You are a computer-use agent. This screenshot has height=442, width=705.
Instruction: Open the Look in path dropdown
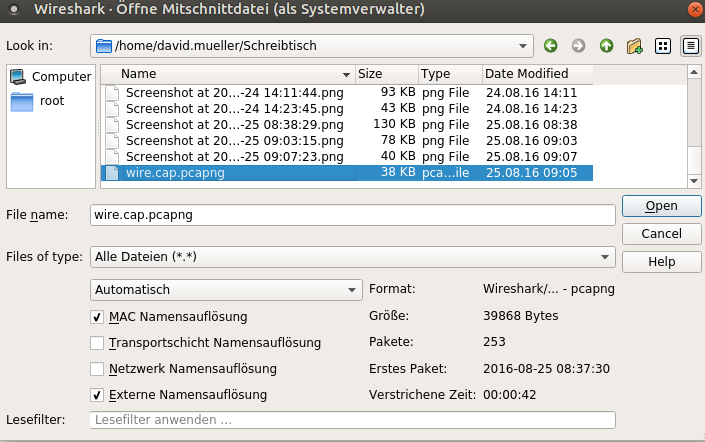522,46
